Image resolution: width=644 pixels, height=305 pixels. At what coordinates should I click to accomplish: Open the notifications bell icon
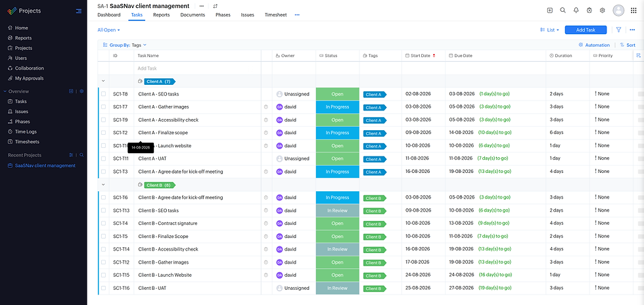point(576,11)
